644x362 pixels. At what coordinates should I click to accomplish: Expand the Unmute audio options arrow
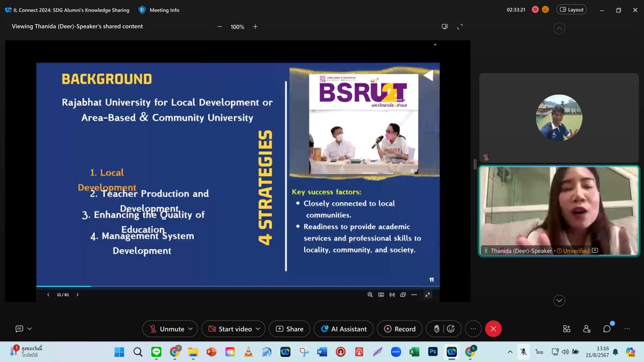tap(191, 329)
